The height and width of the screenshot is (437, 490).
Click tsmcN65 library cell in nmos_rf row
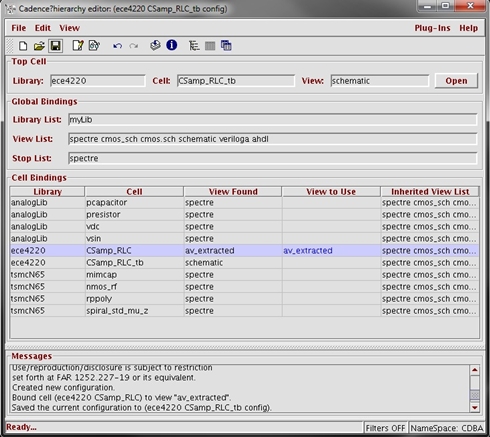[47, 287]
